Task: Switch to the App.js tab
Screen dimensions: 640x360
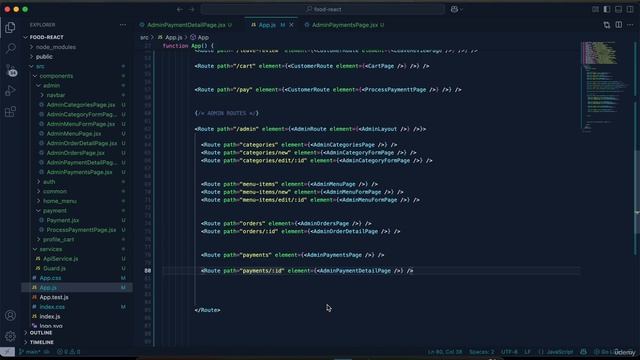Action: click(x=267, y=25)
